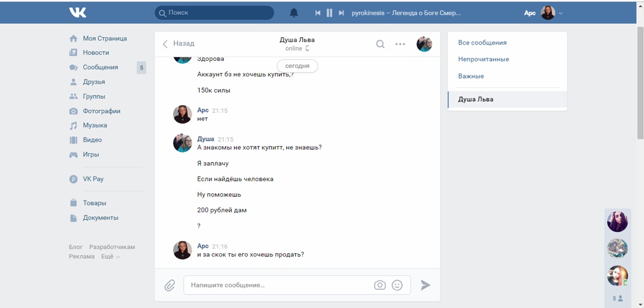This screenshot has height=308, width=644.
Task: Open the Душа Льва profile name link
Action: [x=297, y=40]
